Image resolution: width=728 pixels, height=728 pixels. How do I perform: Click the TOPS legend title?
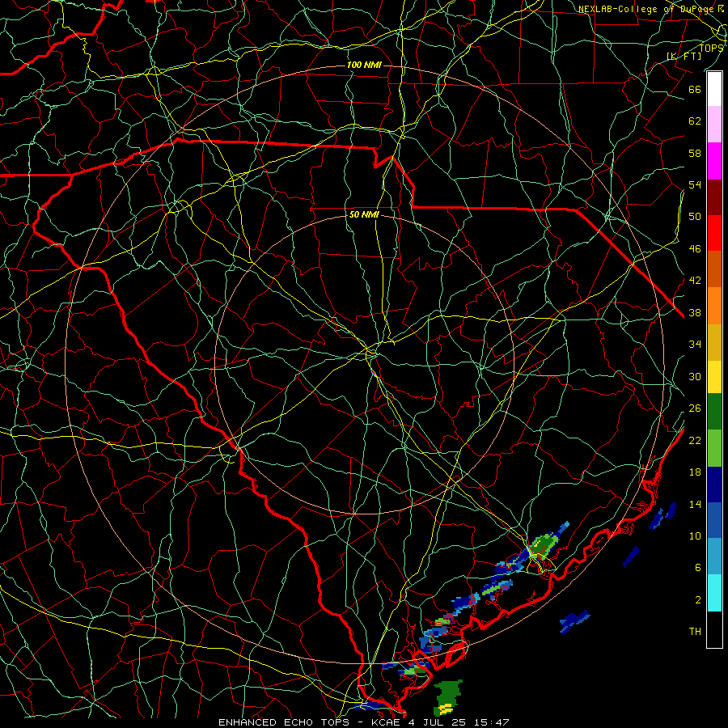pyautogui.click(x=711, y=49)
